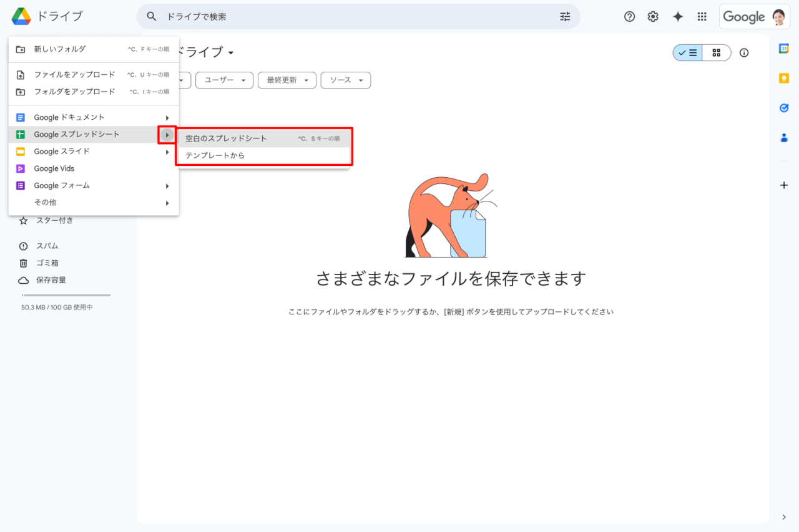Viewport: 799px width, 532px height.
Task: Click the Gemini sparkle icon
Action: [x=678, y=17]
